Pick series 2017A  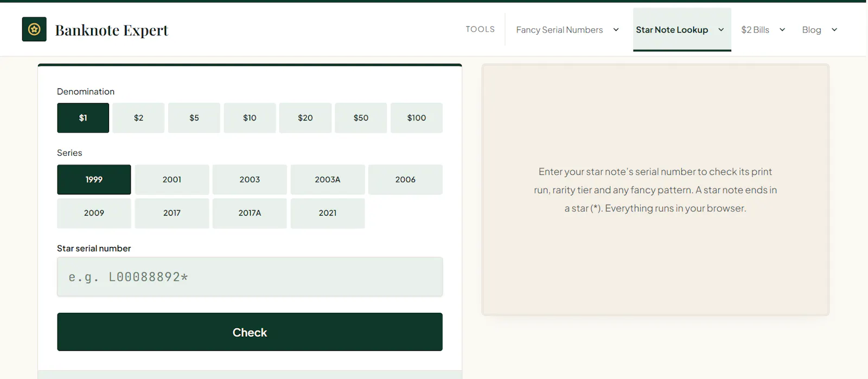point(250,213)
